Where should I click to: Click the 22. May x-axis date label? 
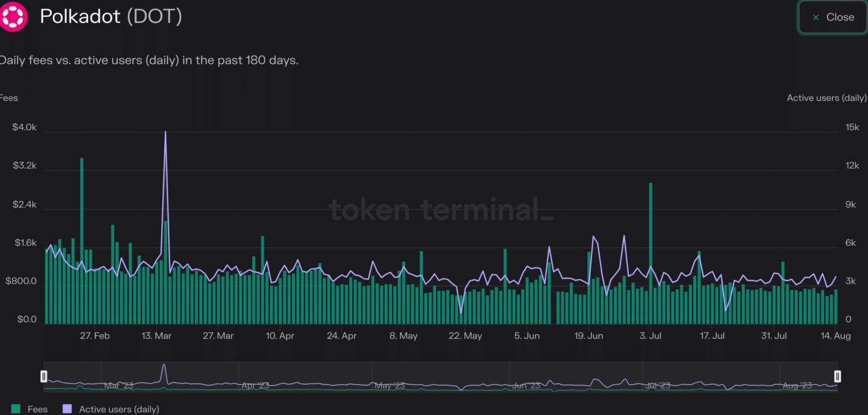[465, 336]
